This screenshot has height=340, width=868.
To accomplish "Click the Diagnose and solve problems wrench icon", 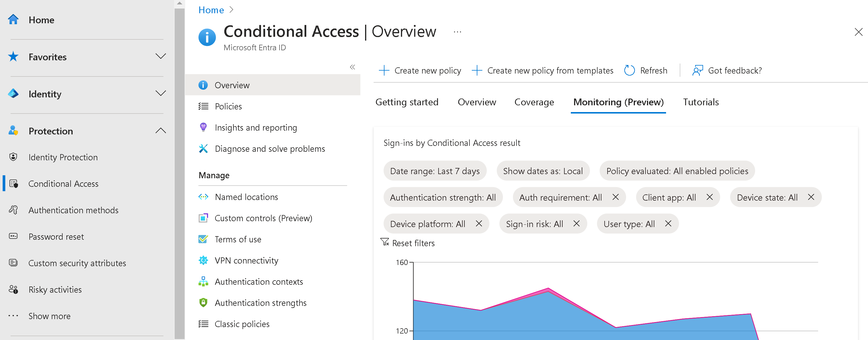I will point(203,149).
